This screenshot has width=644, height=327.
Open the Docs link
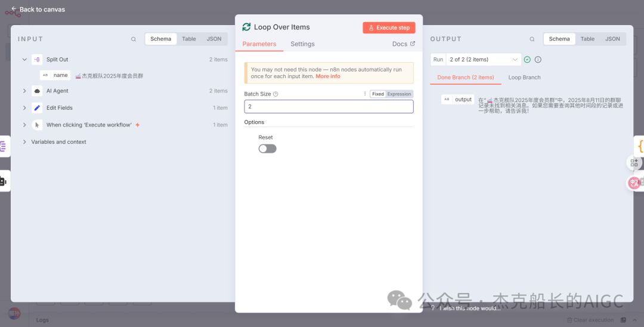[403, 44]
